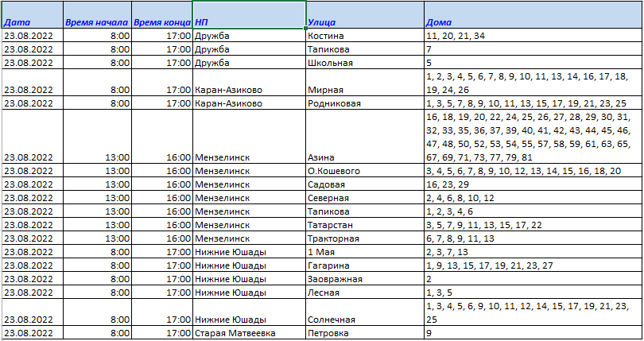
Task: Select the "Улица" column header
Action: 364,22
